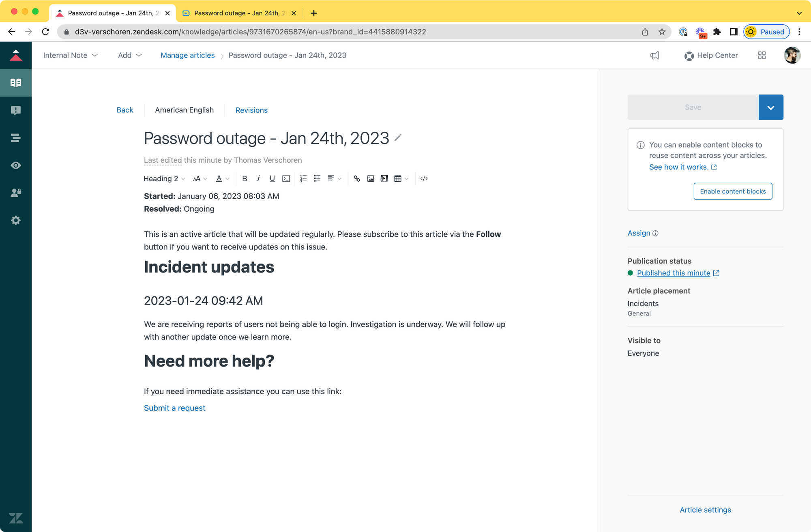Click the Guide settings gear icon
The image size is (811, 532).
point(16,221)
